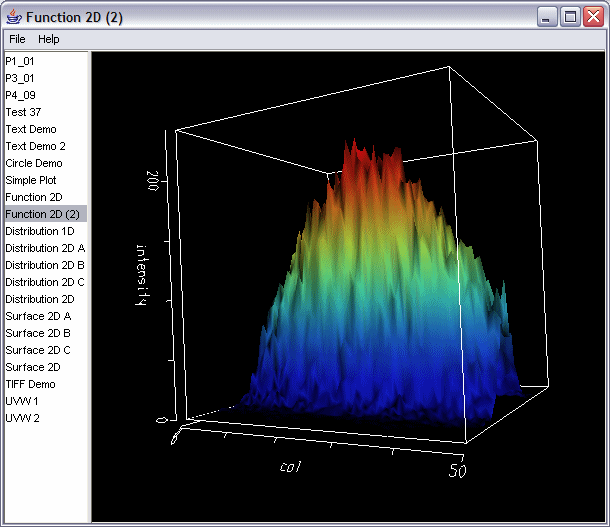Click the Java icon in title bar
Viewport: 610px width, 527px height.
click(x=13, y=16)
